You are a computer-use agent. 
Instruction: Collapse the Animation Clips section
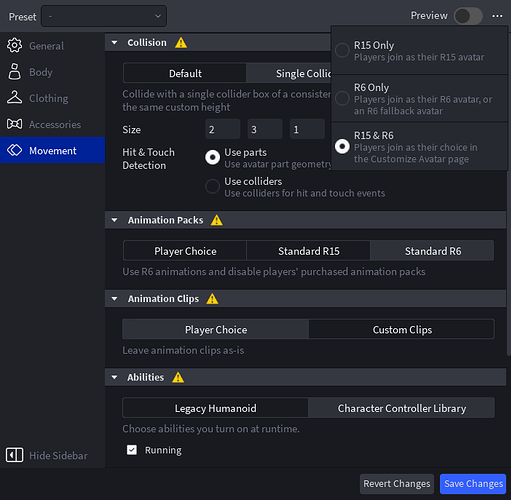(114, 299)
